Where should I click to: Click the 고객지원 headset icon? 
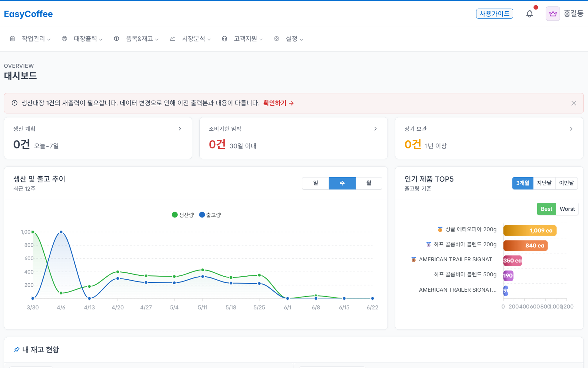pos(224,39)
